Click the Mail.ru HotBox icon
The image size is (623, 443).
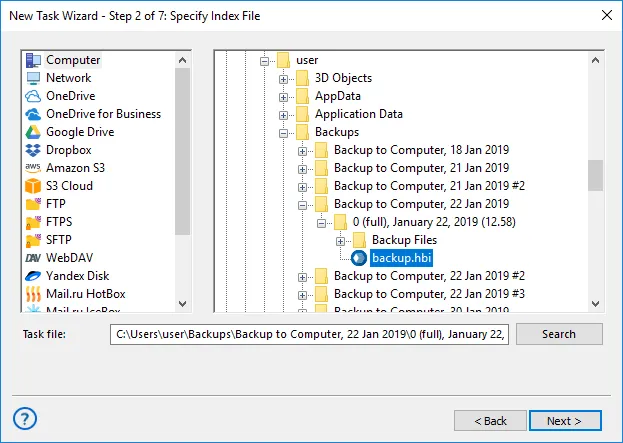(x=33, y=294)
